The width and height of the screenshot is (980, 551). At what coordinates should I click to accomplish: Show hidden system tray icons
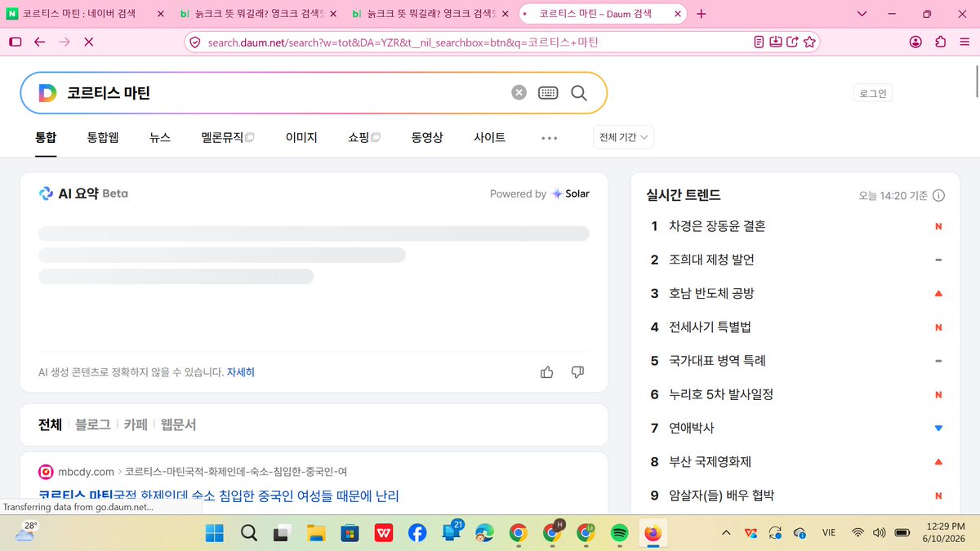pyautogui.click(x=725, y=533)
